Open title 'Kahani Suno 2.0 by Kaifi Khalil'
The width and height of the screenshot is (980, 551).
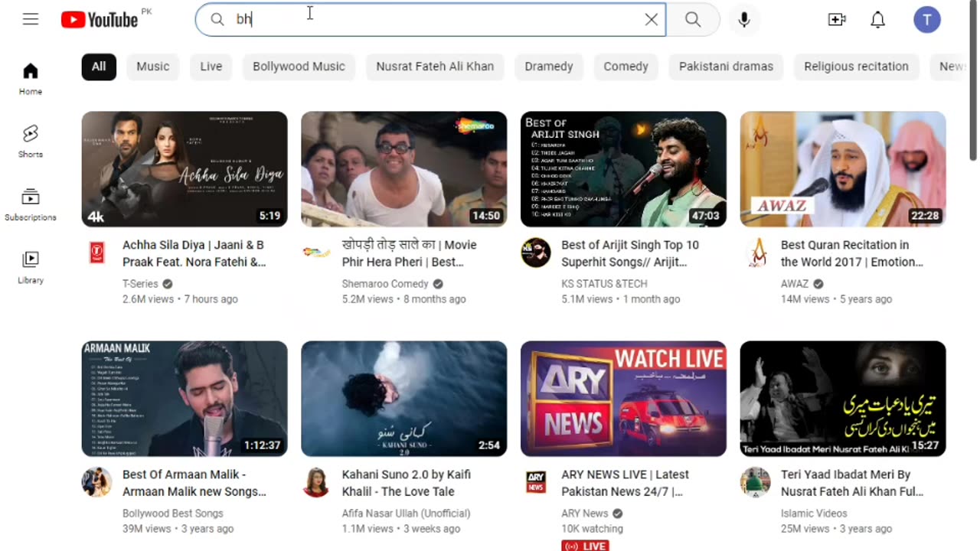coord(407,483)
